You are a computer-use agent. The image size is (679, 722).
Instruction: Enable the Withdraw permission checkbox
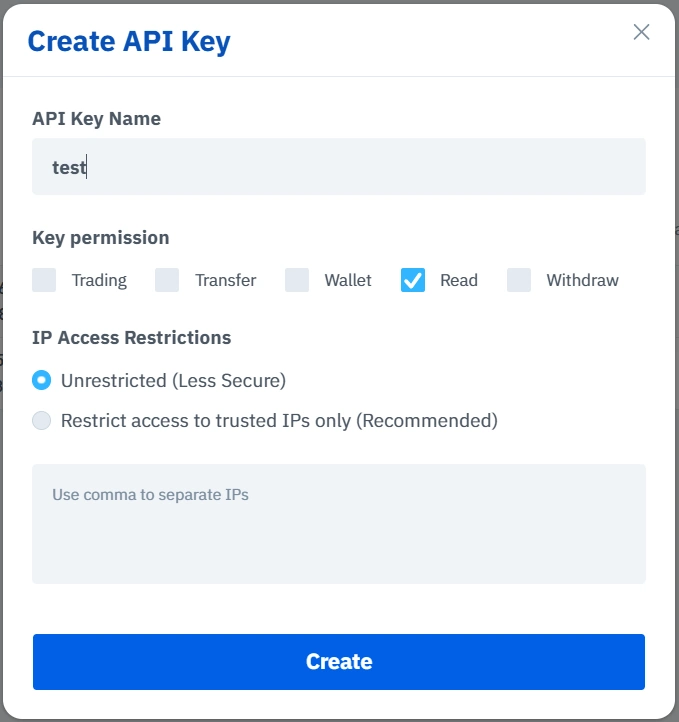click(x=519, y=280)
